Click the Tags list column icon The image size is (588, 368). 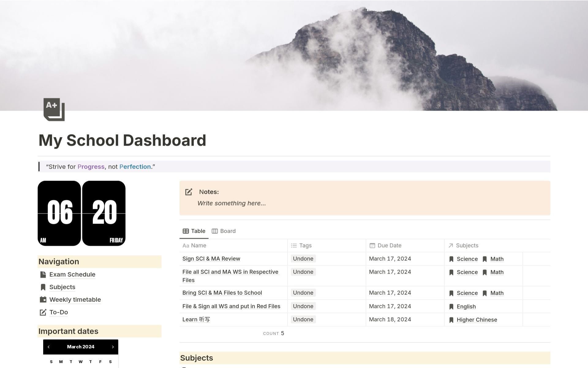click(294, 245)
